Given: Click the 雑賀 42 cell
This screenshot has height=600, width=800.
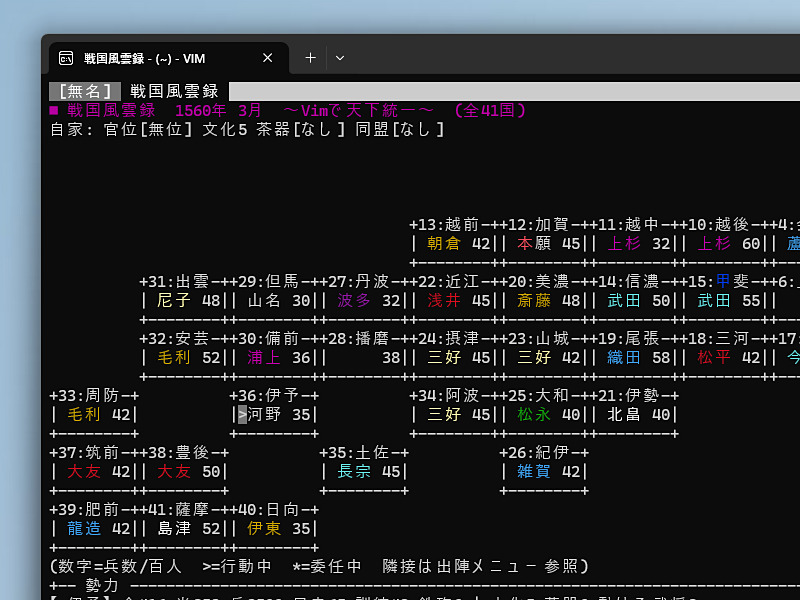Looking at the screenshot, I should pyautogui.click(x=549, y=472).
